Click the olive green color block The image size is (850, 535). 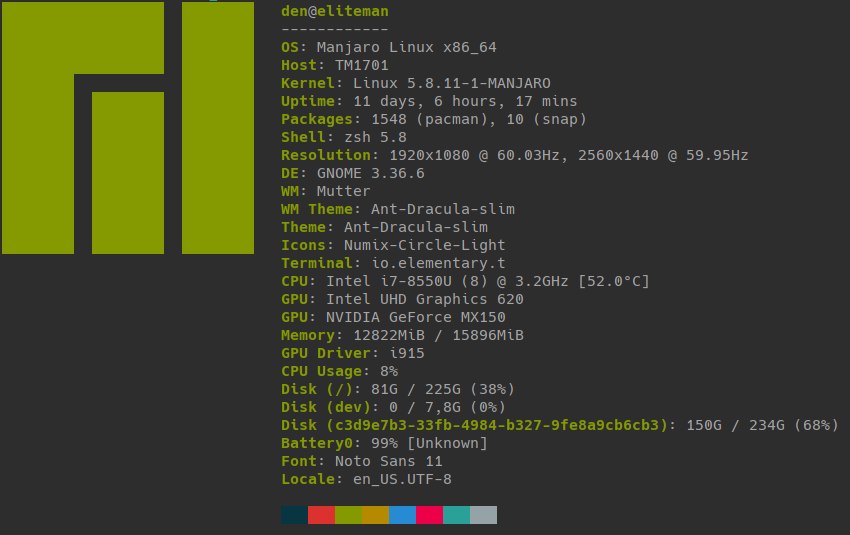tap(349, 515)
